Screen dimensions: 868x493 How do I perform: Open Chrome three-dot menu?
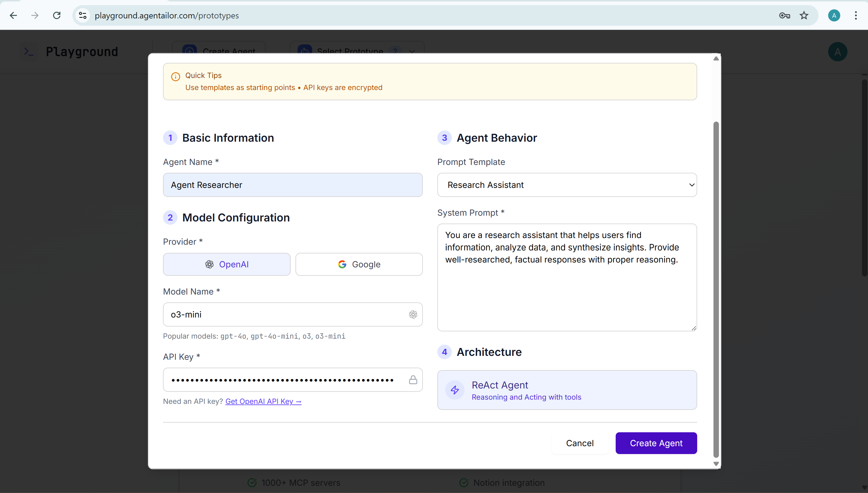coord(856,16)
